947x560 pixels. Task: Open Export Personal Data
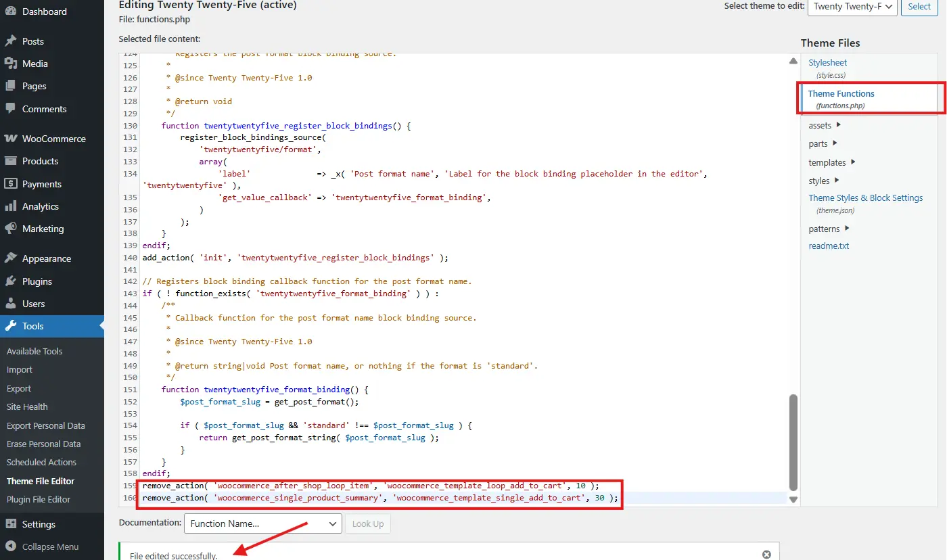click(46, 426)
